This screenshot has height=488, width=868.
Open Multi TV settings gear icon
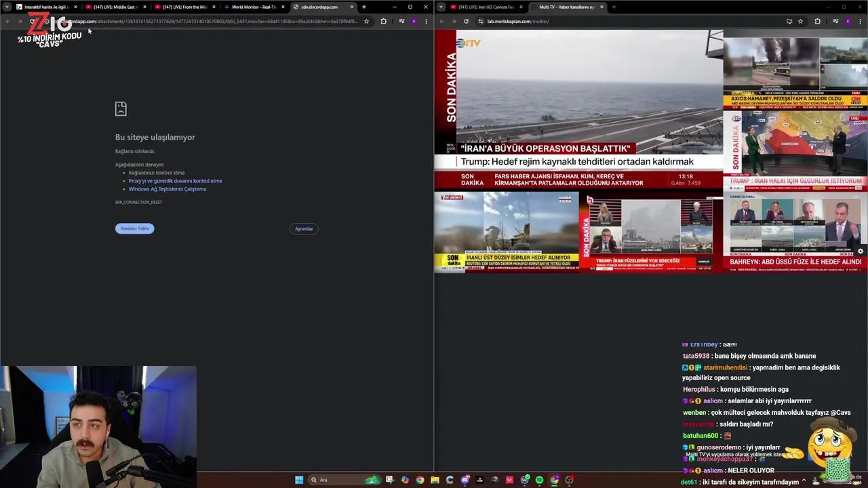pos(861,251)
